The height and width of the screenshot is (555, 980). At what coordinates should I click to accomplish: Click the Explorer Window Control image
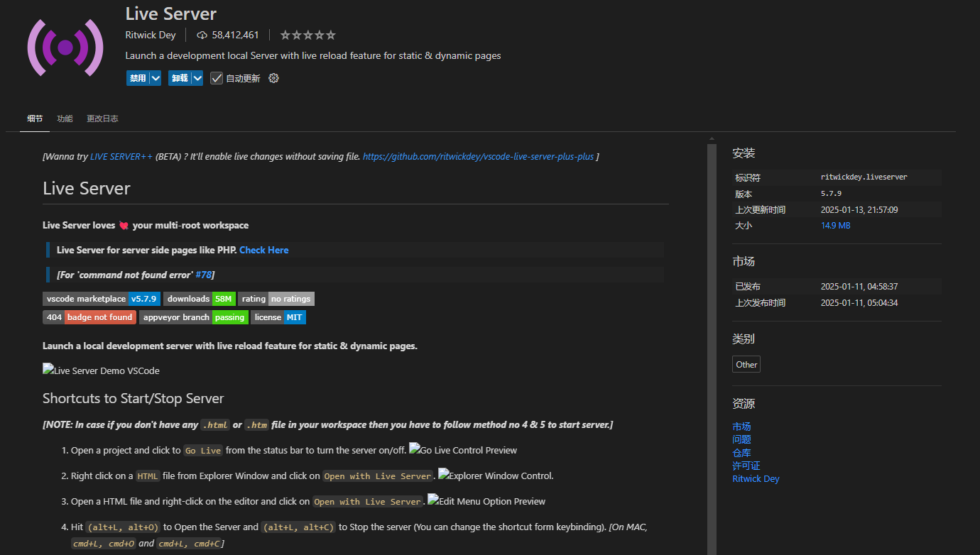coord(496,476)
